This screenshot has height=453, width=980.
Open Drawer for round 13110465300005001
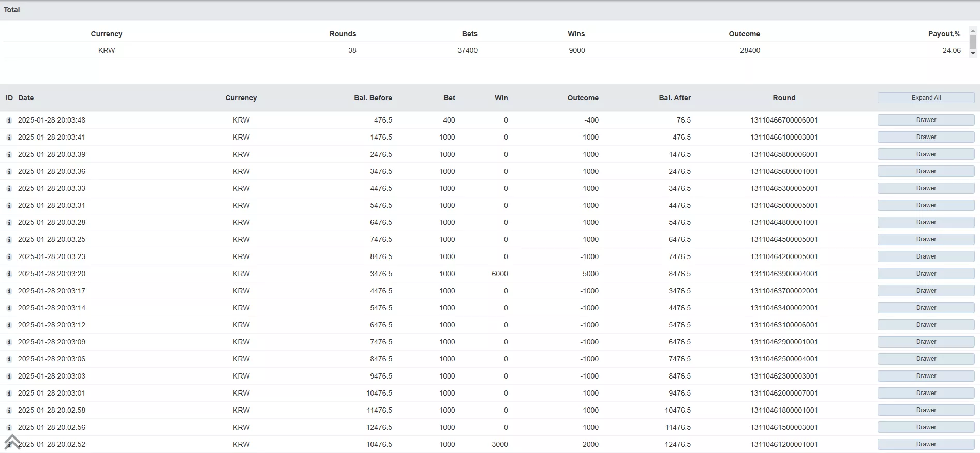pyautogui.click(x=926, y=188)
